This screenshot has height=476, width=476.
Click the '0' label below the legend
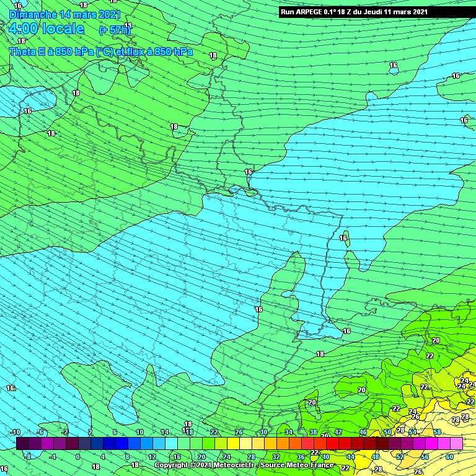[x=77, y=457]
